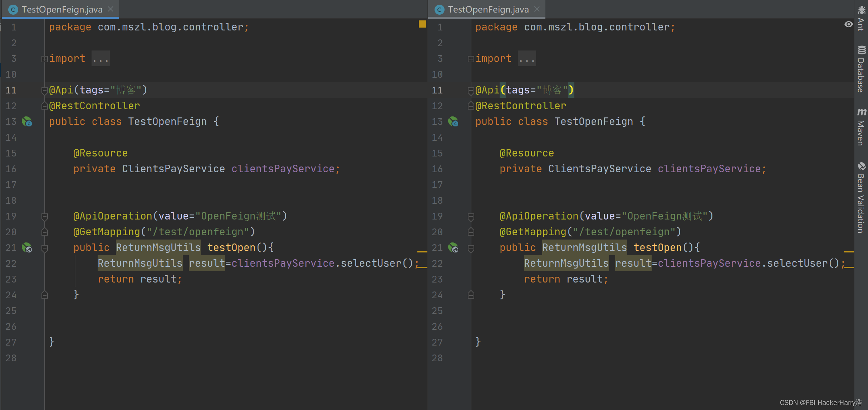
Task: Click 'return result;' statement in right editor
Action: point(566,279)
